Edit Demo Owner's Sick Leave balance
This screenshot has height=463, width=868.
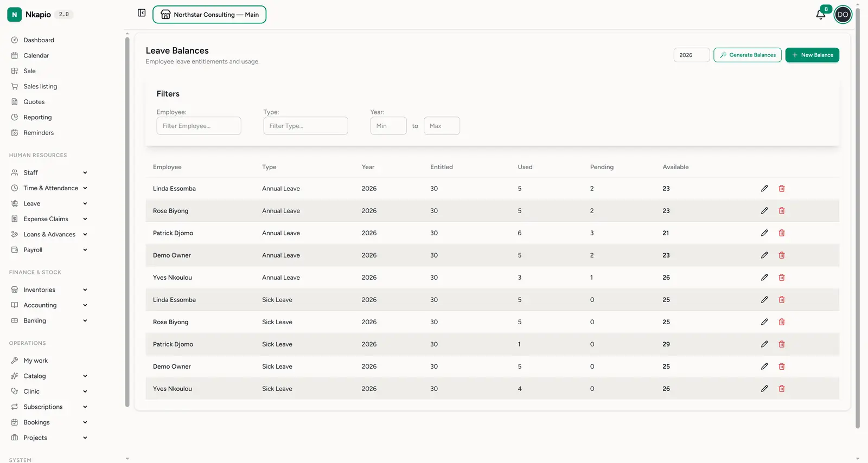pos(764,366)
